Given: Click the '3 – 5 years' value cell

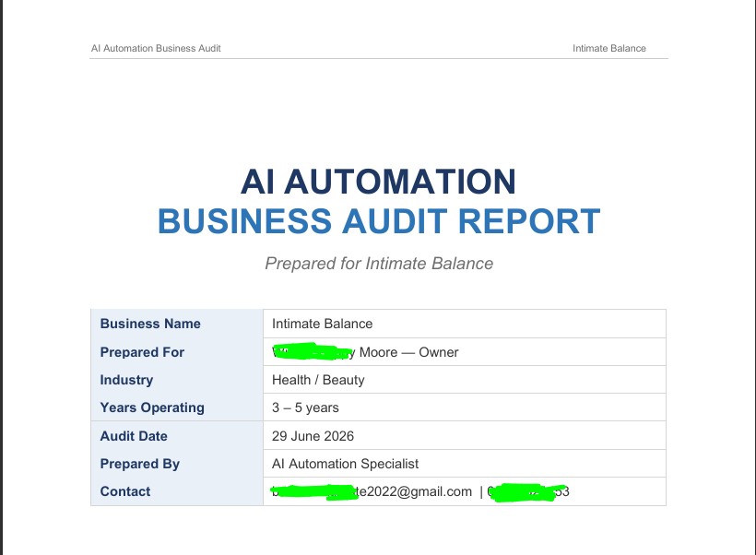Looking at the screenshot, I should [x=465, y=407].
